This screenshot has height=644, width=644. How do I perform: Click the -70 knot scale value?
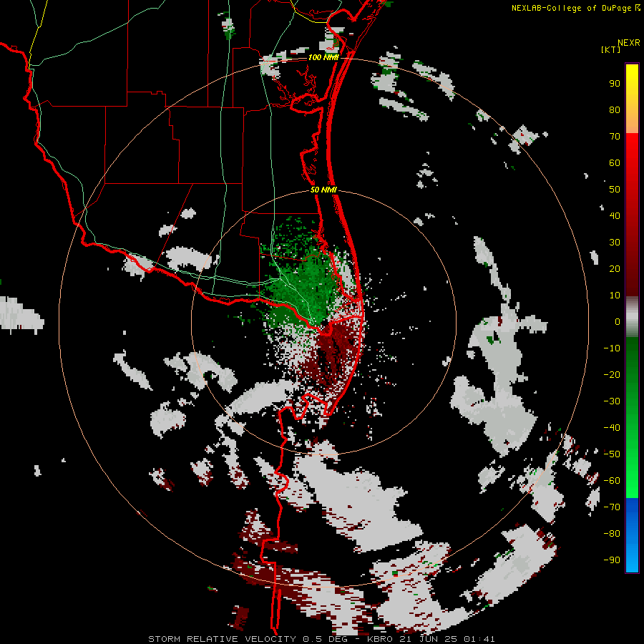(x=612, y=507)
